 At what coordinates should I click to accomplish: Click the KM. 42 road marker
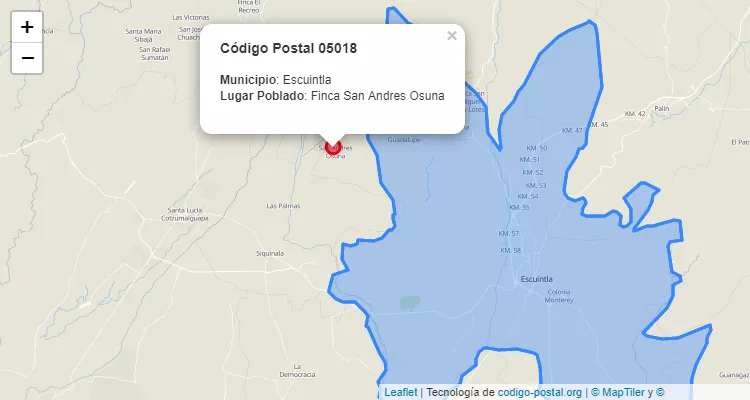635,114
